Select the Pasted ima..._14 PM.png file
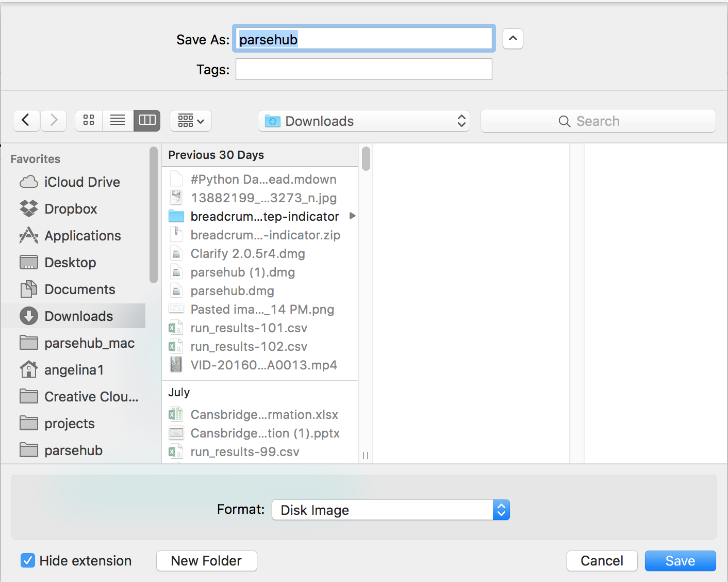 [260, 309]
